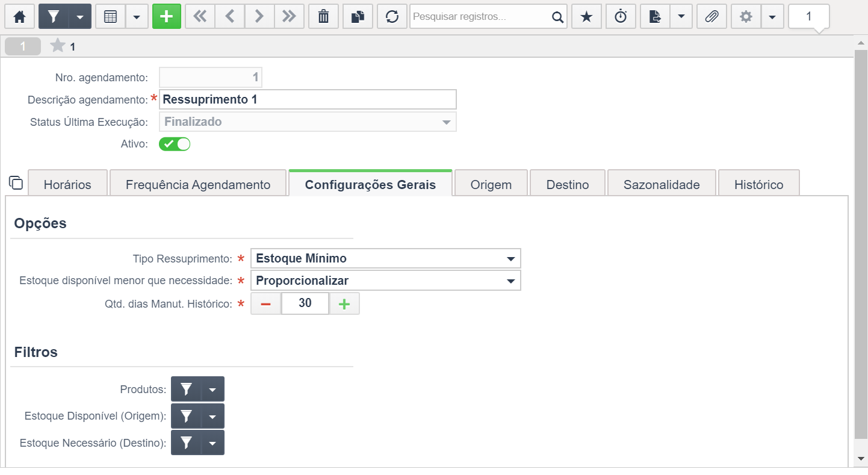The height and width of the screenshot is (475, 868).
Task: Switch to the Frequência Agendamento tab
Action: click(x=198, y=183)
